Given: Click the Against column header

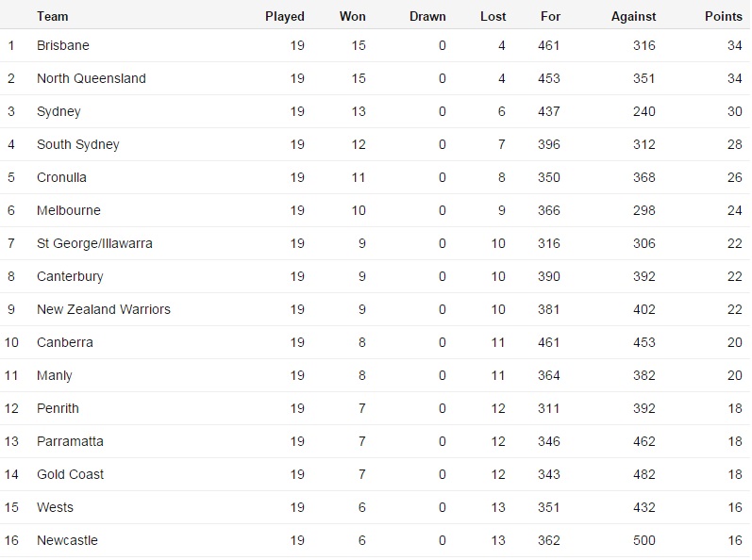Looking at the screenshot, I should pos(632,16).
